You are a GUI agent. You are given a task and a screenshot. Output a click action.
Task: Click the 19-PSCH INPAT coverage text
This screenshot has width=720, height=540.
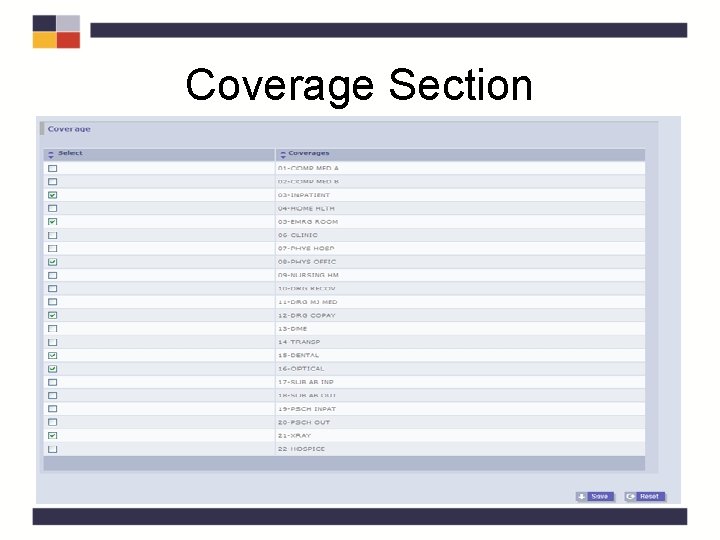(307, 409)
